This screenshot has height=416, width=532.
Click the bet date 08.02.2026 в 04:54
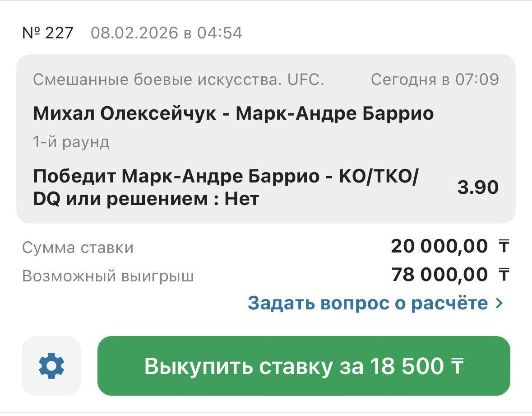tap(167, 33)
